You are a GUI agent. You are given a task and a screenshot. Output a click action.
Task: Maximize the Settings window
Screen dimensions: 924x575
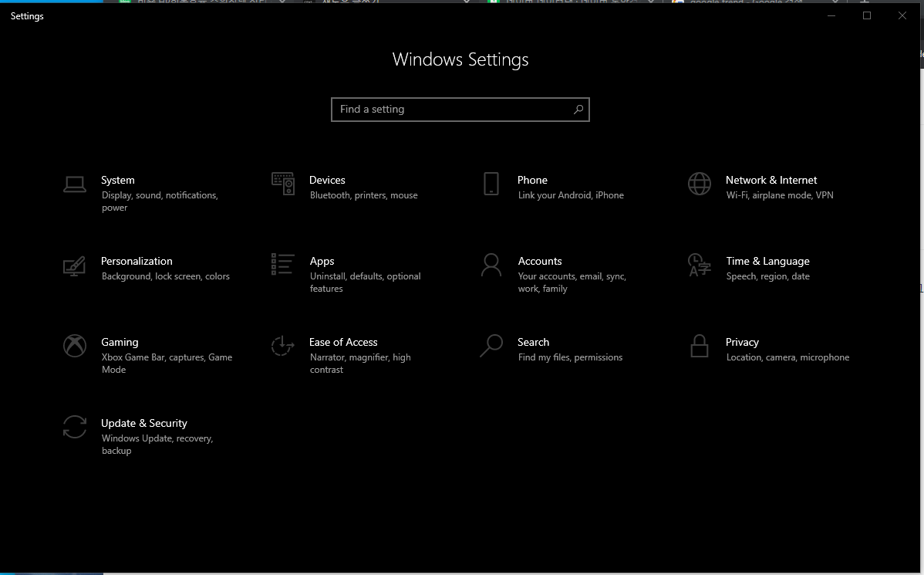point(867,16)
